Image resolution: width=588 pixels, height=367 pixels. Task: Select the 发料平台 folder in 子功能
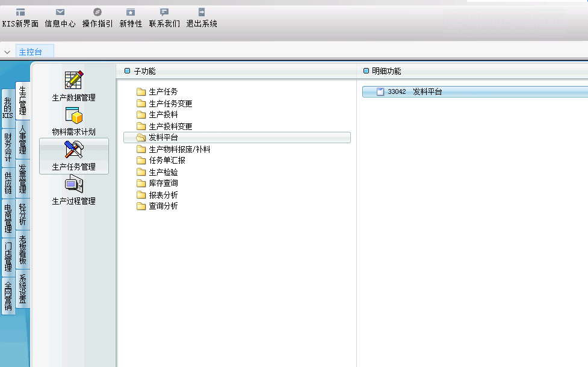pos(237,138)
